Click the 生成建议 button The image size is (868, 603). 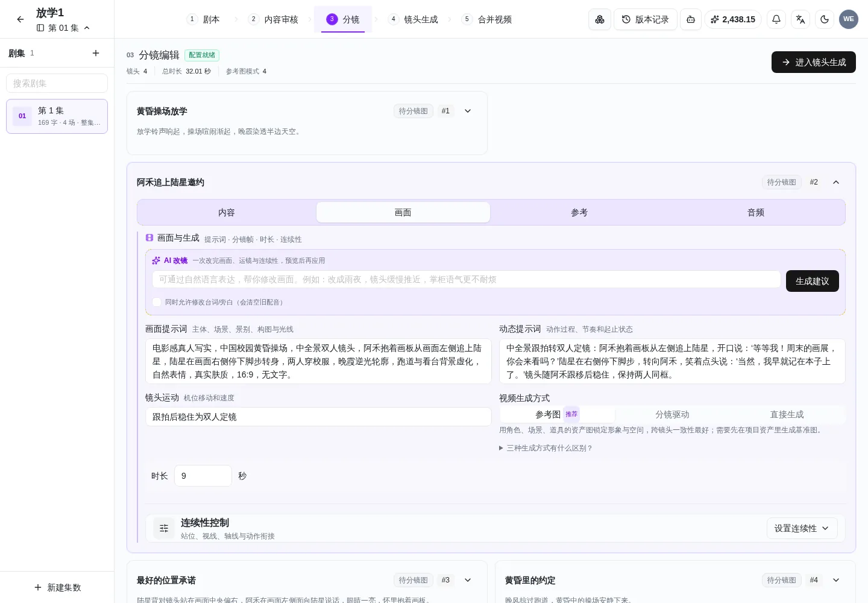[x=813, y=281]
